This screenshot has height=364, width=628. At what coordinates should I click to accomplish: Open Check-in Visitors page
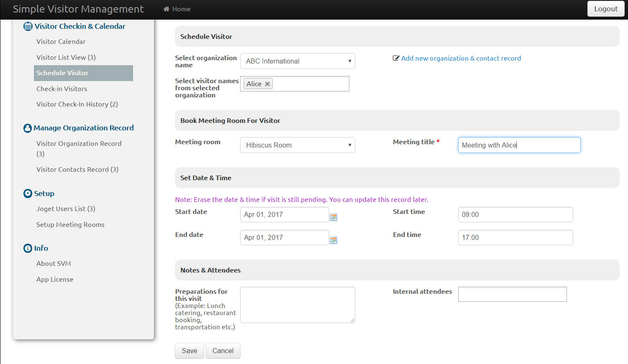(62, 89)
